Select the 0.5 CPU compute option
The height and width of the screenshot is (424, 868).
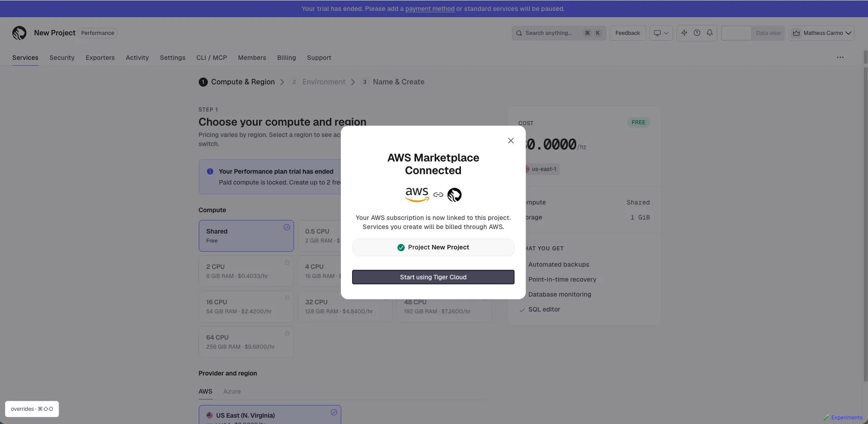tap(319, 236)
